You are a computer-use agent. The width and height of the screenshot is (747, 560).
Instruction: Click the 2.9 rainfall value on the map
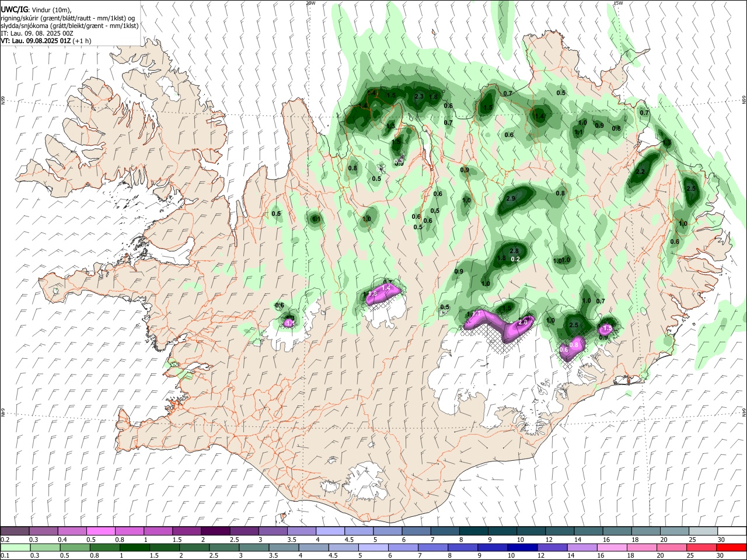511,199
